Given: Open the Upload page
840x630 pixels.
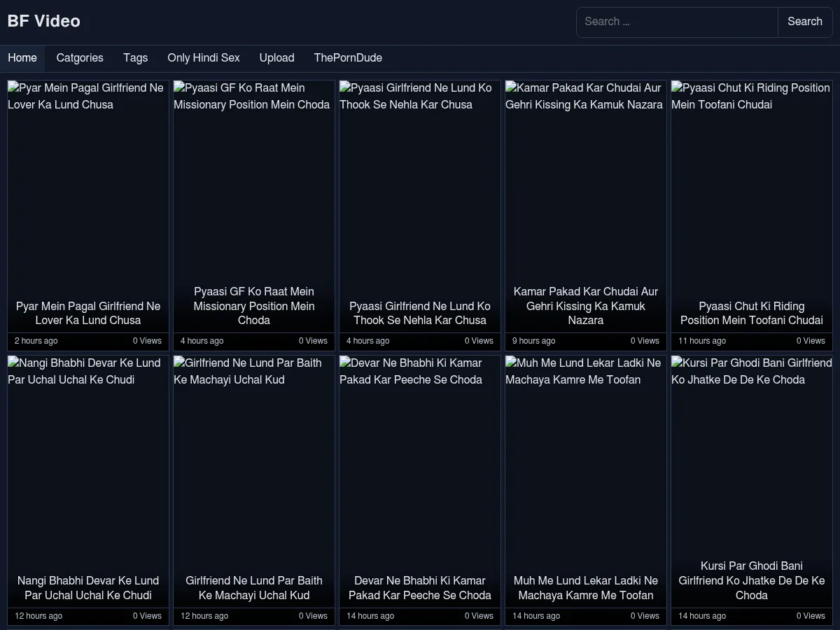Looking at the screenshot, I should click(276, 58).
